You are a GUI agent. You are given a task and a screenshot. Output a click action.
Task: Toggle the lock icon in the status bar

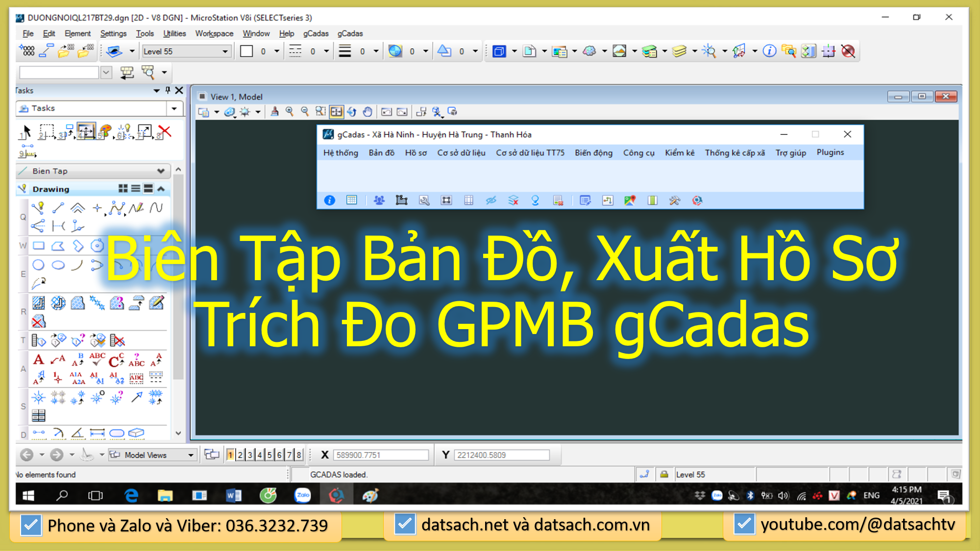click(x=664, y=474)
